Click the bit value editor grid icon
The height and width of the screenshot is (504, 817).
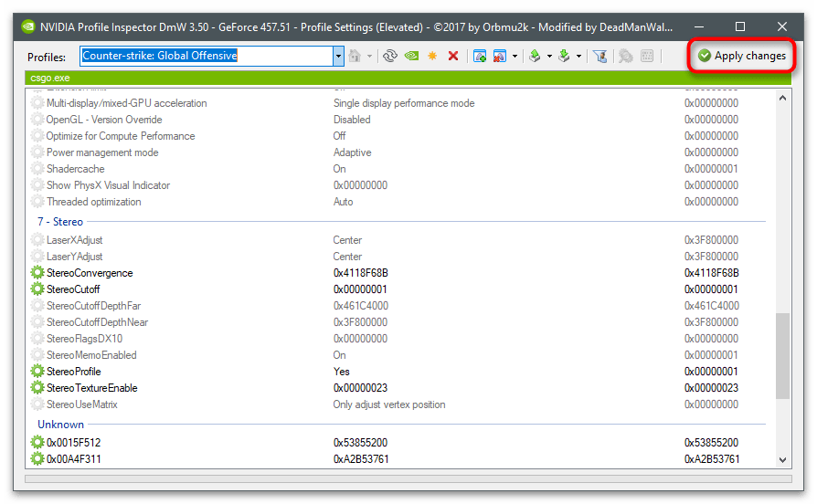(647, 56)
